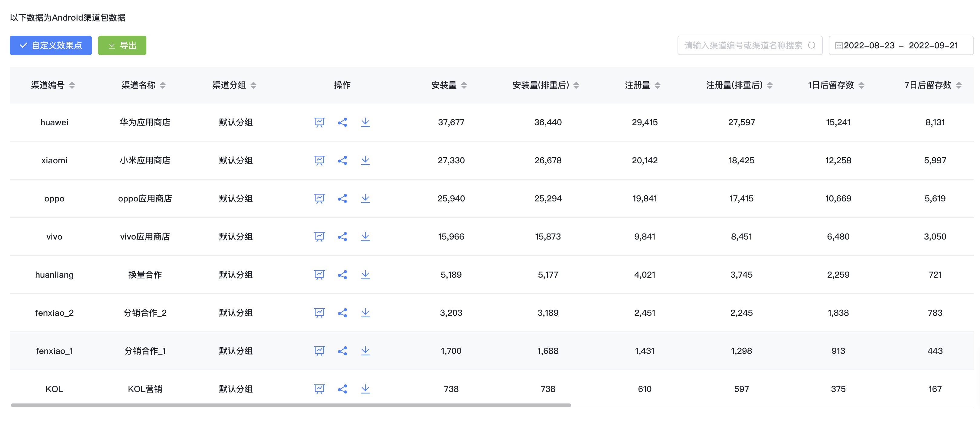The image size is (980, 421).
Task: Share the huanliang channel link
Action: pos(342,275)
